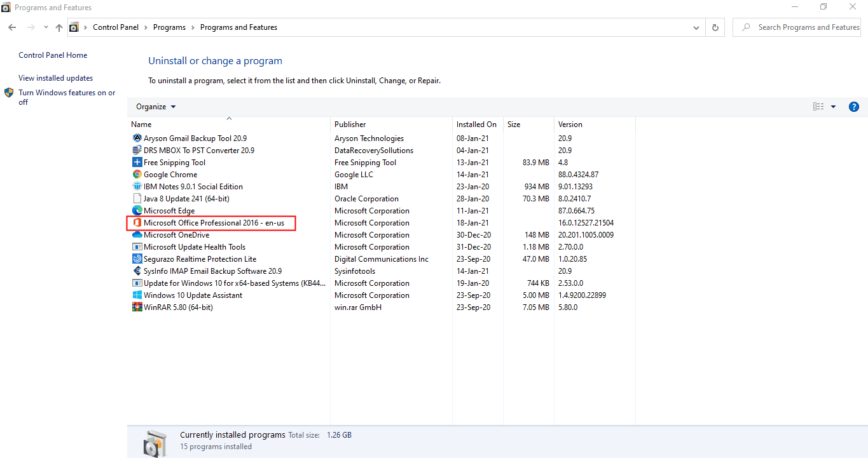The image size is (868, 458).
Task: Click the Oracle Corporation publisher cell
Action: [366, 198]
